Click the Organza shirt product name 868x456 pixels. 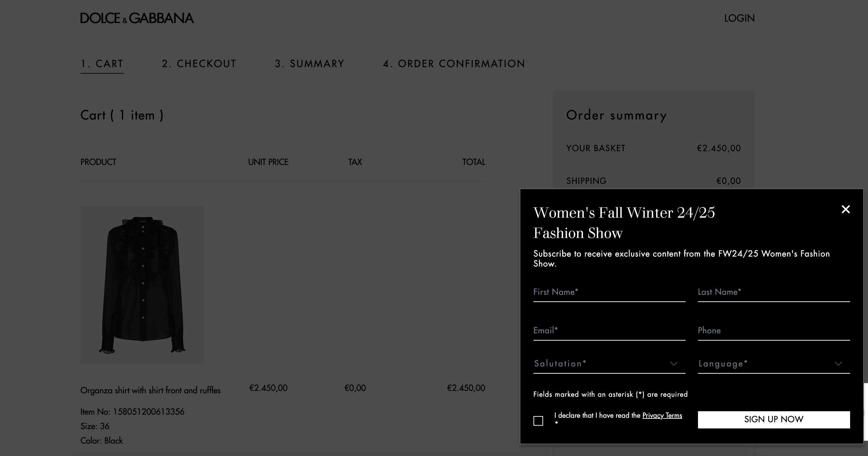(150, 390)
